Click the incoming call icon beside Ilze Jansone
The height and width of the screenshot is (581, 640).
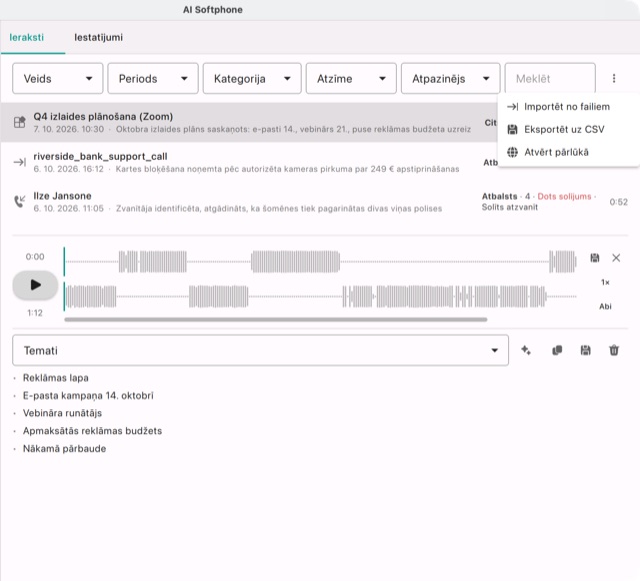click(19, 201)
